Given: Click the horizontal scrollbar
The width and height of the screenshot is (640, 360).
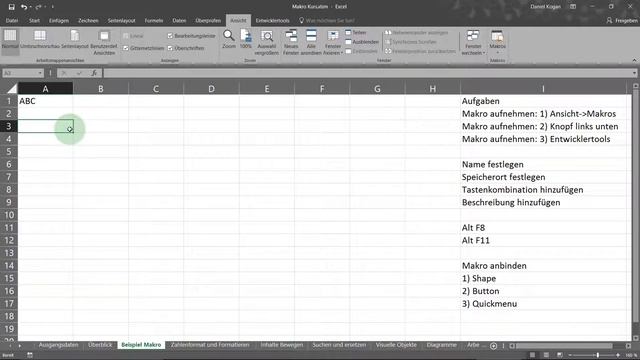Looking at the screenshot, I should click(564, 346).
